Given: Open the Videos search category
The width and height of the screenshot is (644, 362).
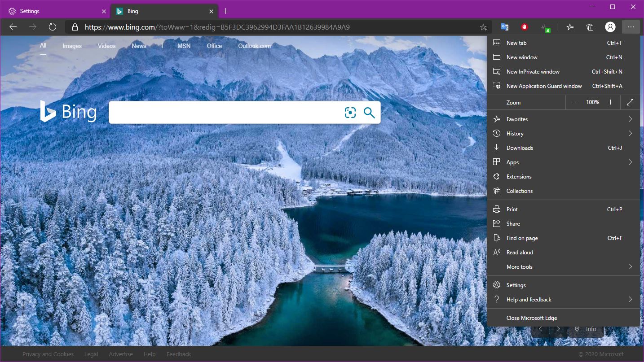Looking at the screenshot, I should tap(106, 46).
